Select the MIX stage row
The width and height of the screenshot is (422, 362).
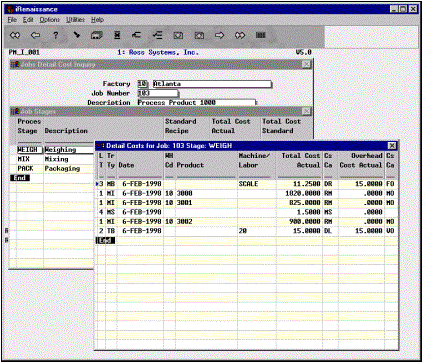23,159
